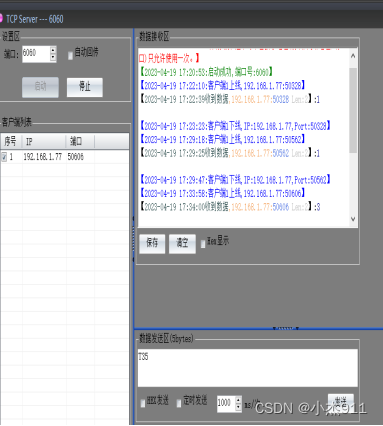The image size is (383, 426).
Task: Click the up arrow of port spinner
Action: 53,50
